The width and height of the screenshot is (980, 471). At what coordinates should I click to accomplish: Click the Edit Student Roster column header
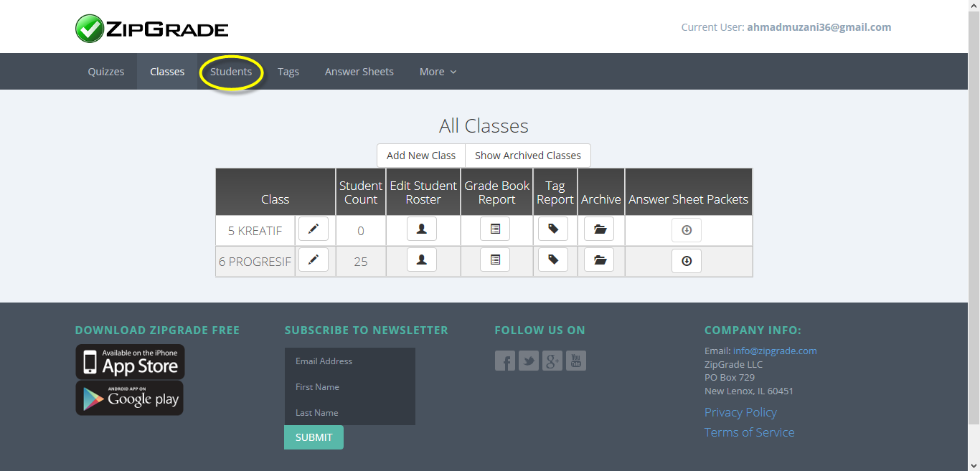[x=423, y=192]
